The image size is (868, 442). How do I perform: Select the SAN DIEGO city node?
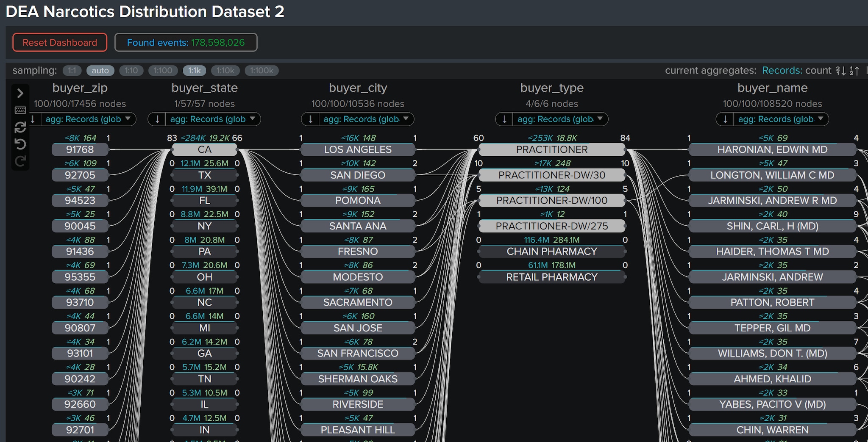click(x=358, y=175)
